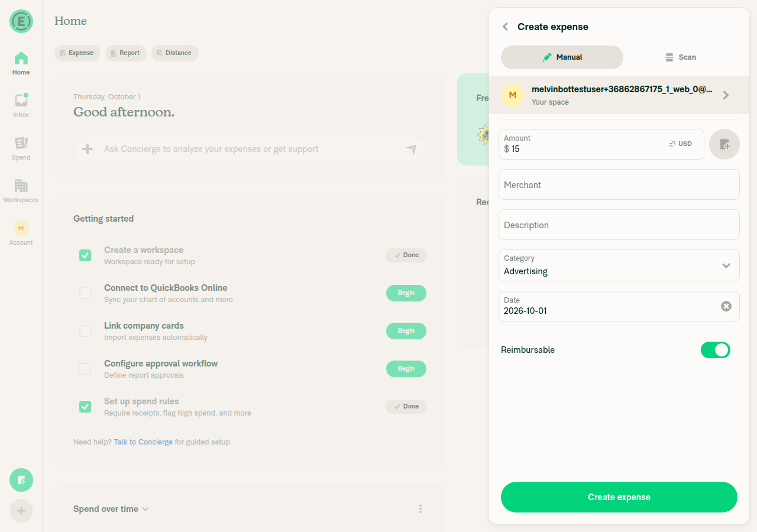Click the 'Thursday, October 1' date text

click(107, 96)
